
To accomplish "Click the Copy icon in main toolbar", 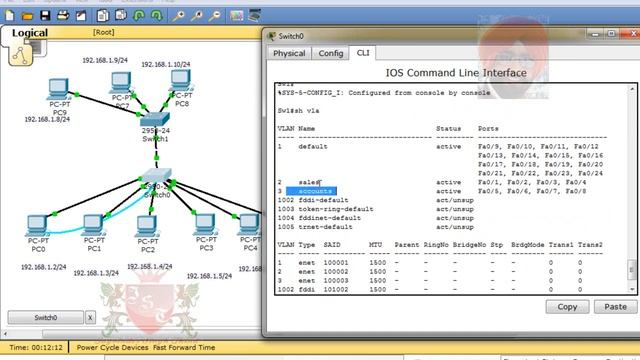I will [x=103, y=16].
